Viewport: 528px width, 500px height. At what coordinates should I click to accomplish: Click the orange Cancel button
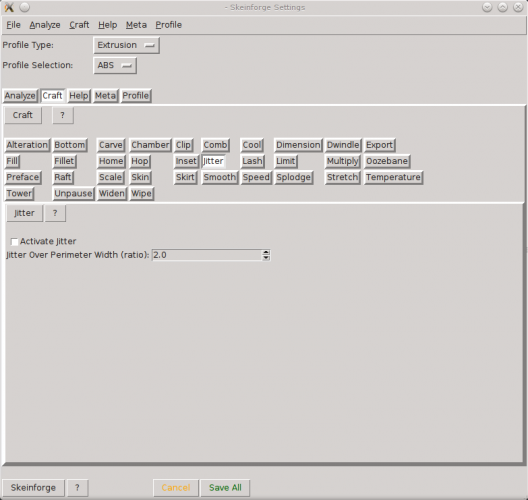point(176,488)
